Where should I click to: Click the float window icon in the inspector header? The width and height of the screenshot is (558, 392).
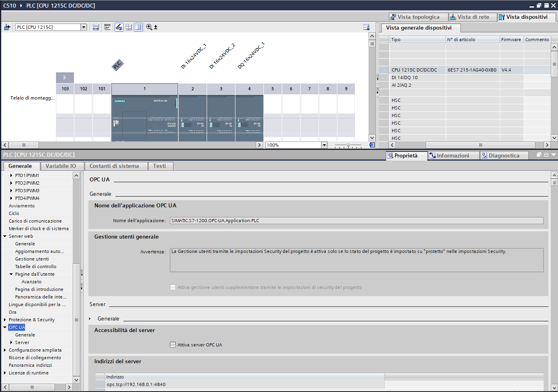pyautogui.click(x=539, y=155)
